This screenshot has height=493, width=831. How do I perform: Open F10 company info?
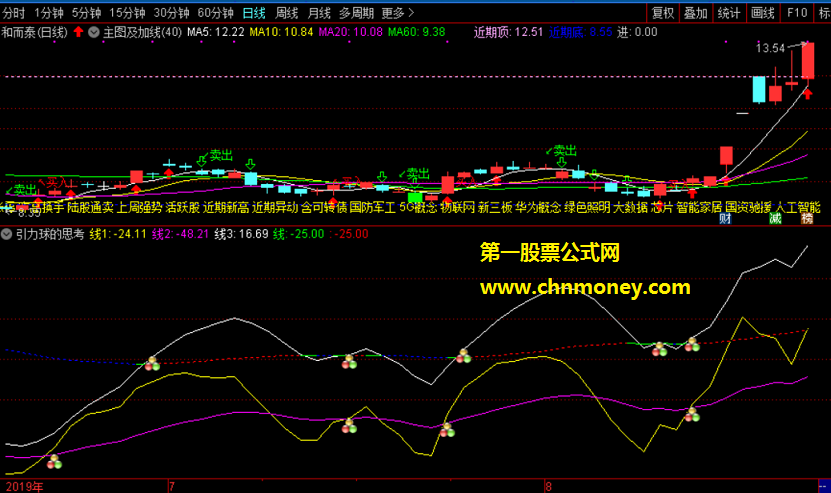(x=797, y=13)
